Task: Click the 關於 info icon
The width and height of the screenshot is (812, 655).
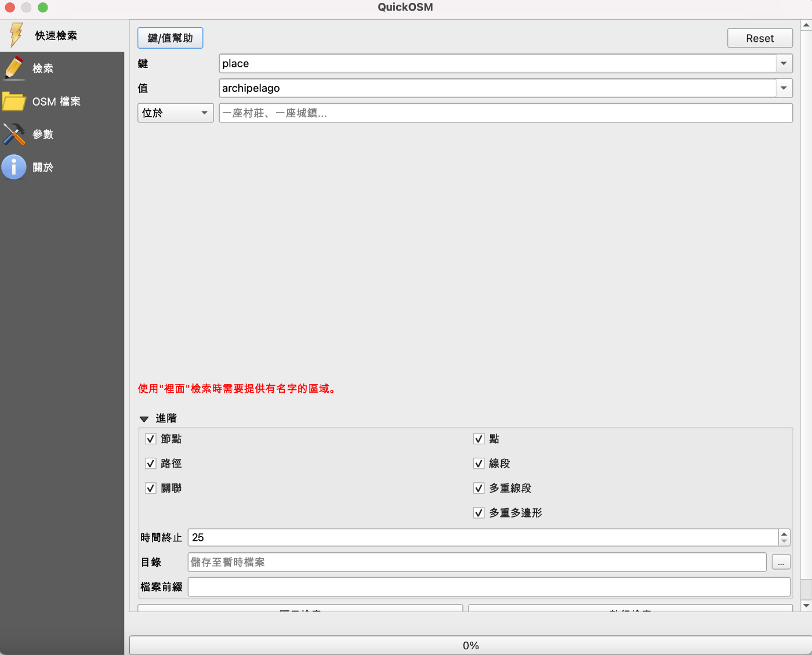Action: 14,167
